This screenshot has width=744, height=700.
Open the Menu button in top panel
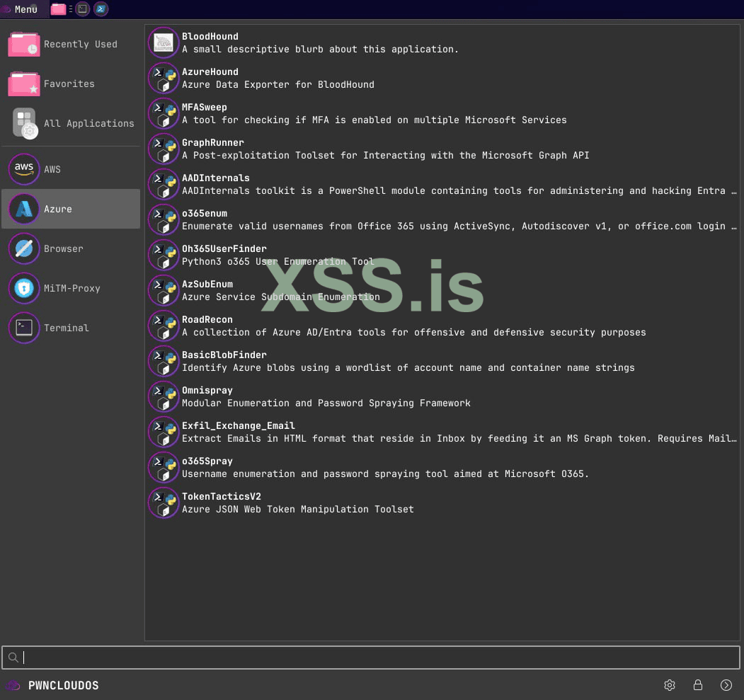(24, 9)
